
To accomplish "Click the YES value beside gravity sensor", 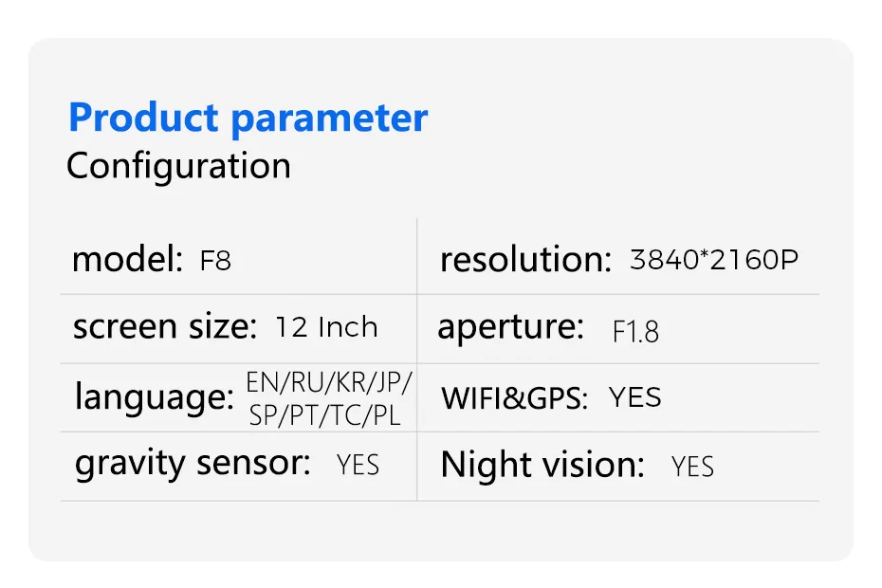I will click(358, 465).
